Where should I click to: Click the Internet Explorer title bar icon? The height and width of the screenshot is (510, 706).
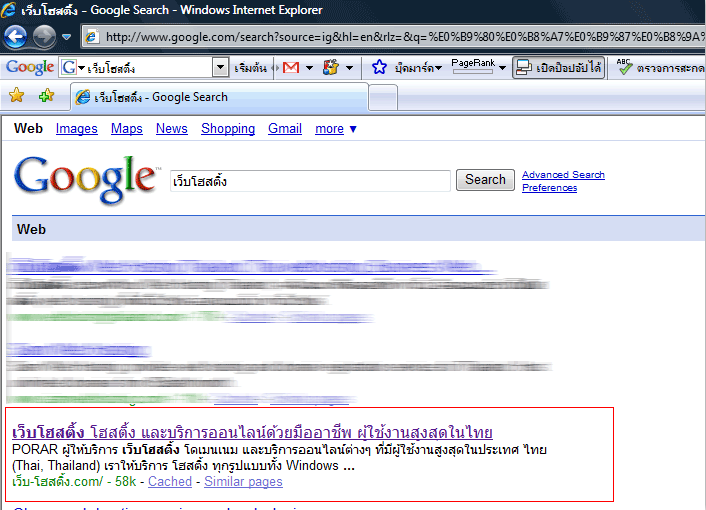pos(8,9)
